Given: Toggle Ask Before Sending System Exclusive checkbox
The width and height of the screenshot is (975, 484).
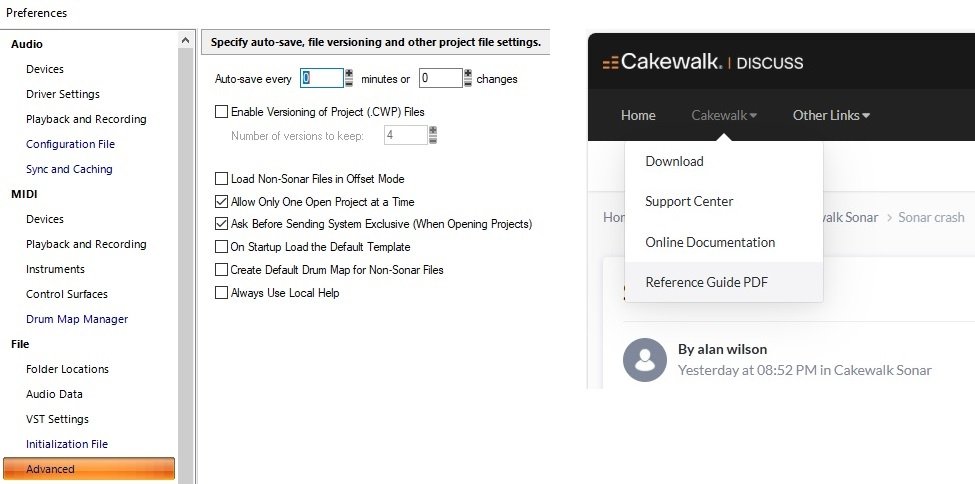Looking at the screenshot, I should [x=221, y=224].
